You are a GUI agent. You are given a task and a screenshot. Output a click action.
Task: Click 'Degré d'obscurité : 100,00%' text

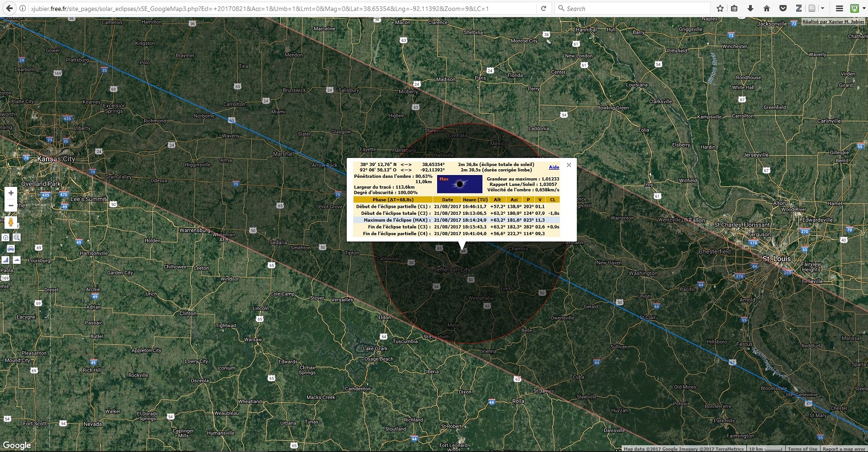tap(385, 193)
